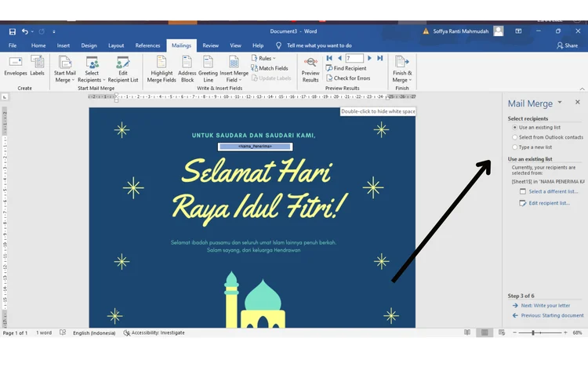This screenshot has height=392, width=588.
Task: Click the zoom slider handle
Action: 533,332
